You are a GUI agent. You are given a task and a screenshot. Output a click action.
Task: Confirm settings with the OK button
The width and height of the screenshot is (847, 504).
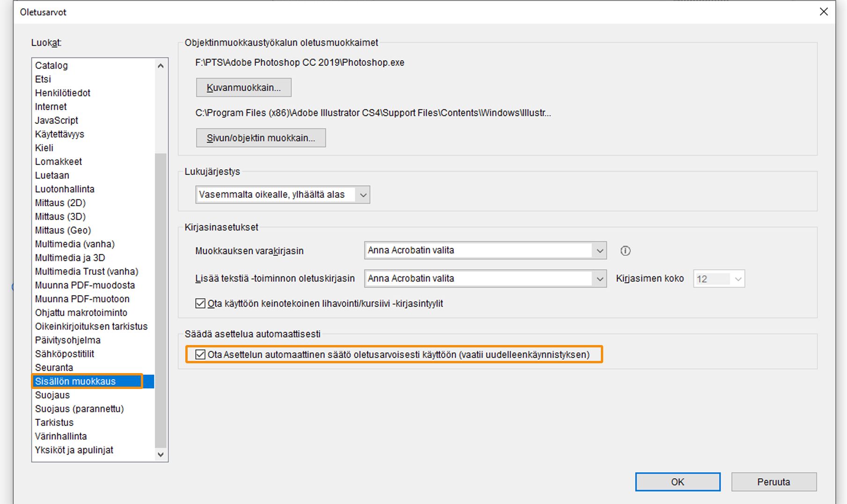point(677,482)
